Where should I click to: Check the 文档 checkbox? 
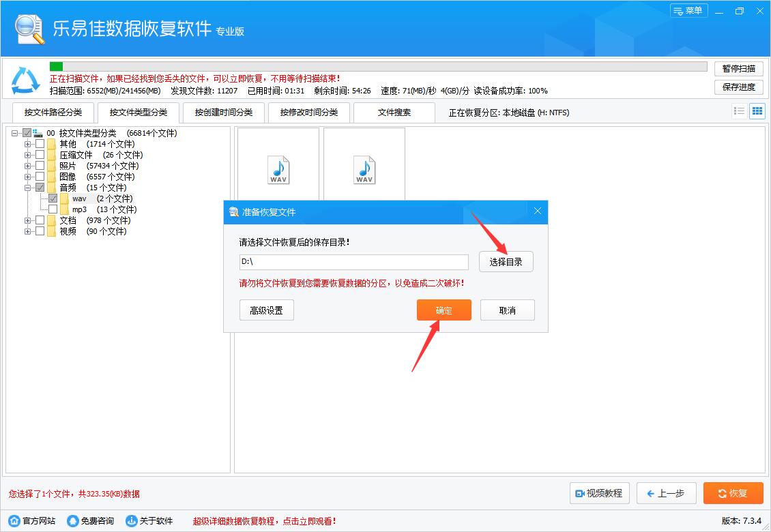click(40, 220)
